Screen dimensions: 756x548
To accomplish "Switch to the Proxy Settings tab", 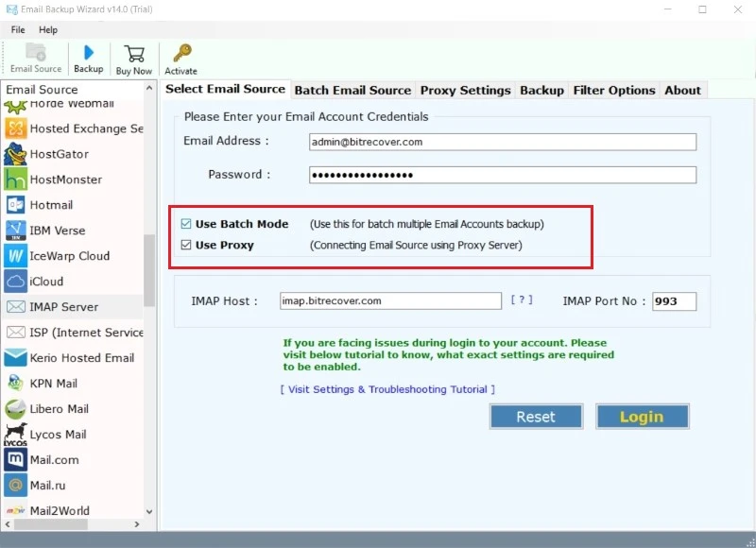I will (x=465, y=91).
